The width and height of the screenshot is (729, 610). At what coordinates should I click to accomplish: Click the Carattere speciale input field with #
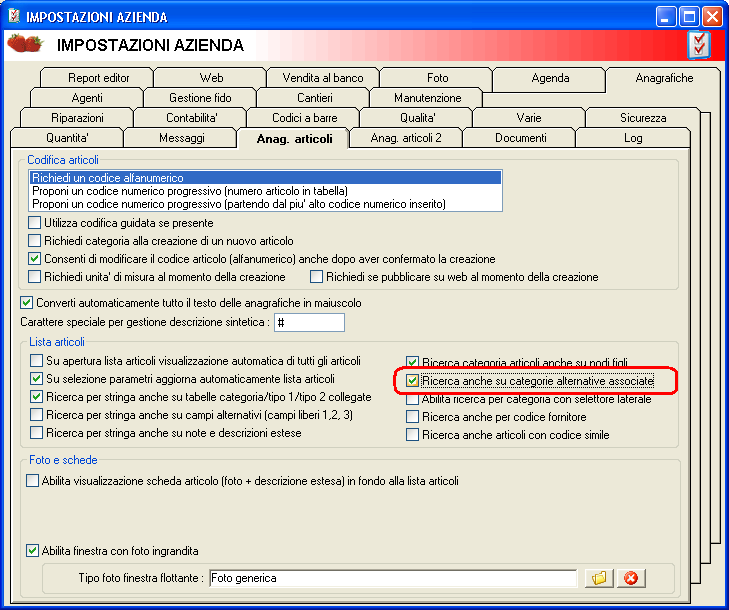[x=309, y=322]
